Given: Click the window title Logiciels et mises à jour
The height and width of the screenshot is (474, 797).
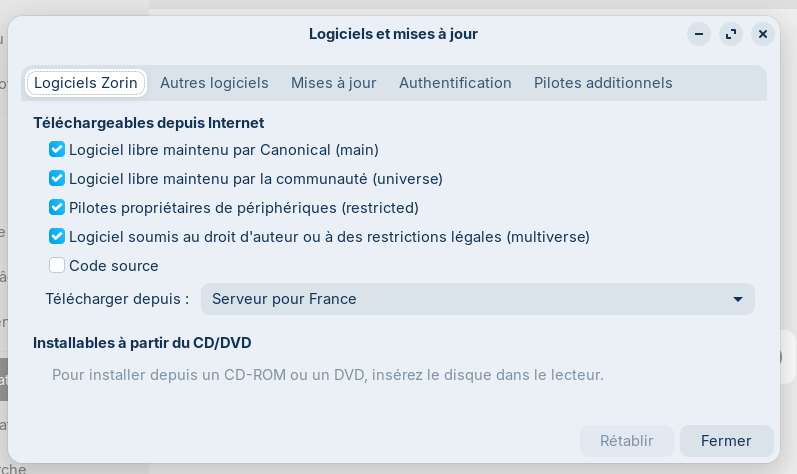Looking at the screenshot, I should 393,34.
